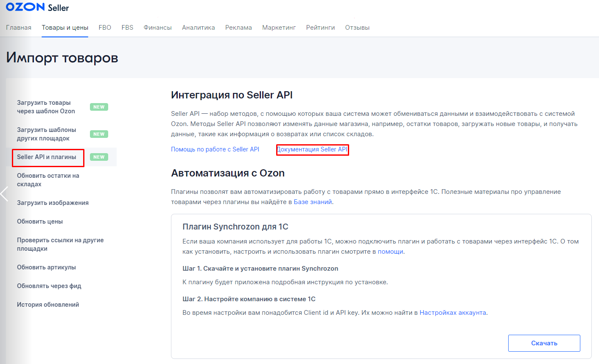Open the Настройках аккаунта link
The width and height of the screenshot is (599, 364).
pyautogui.click(x=453, y=313)
